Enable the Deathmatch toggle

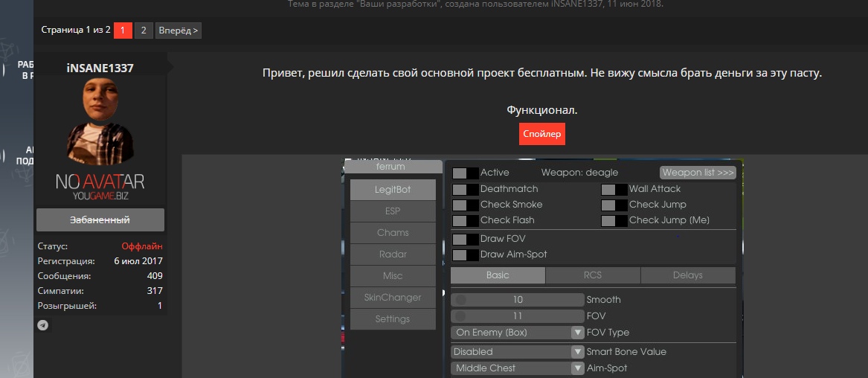[466, 189]
